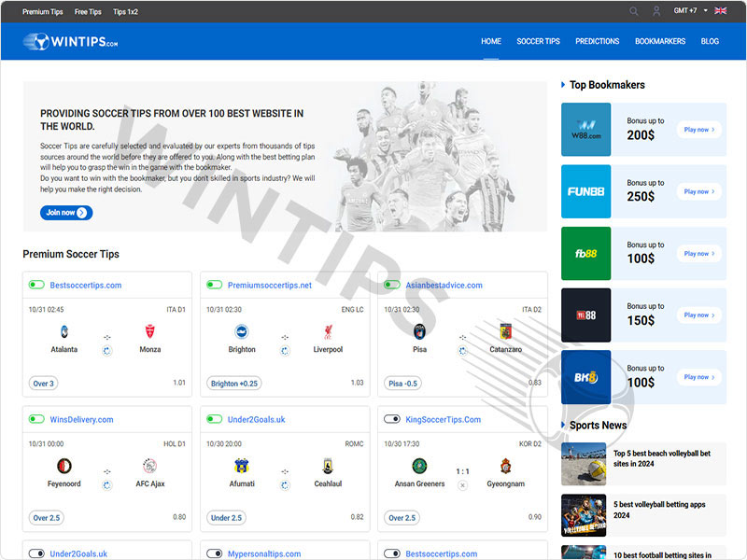Click the BK8 bookmaker logo
747x560 pixels.
pos(585,377)
